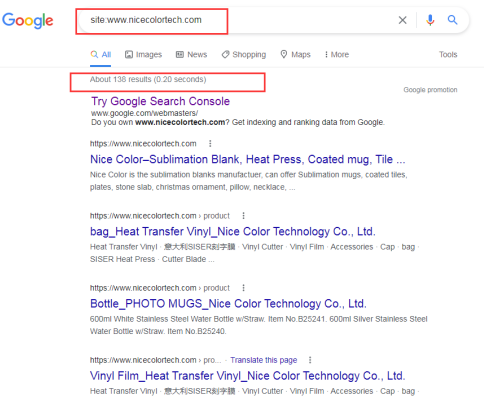484x398 pixels.
Task: Start voice search with microphone icon
Action: tap(430, 20)
